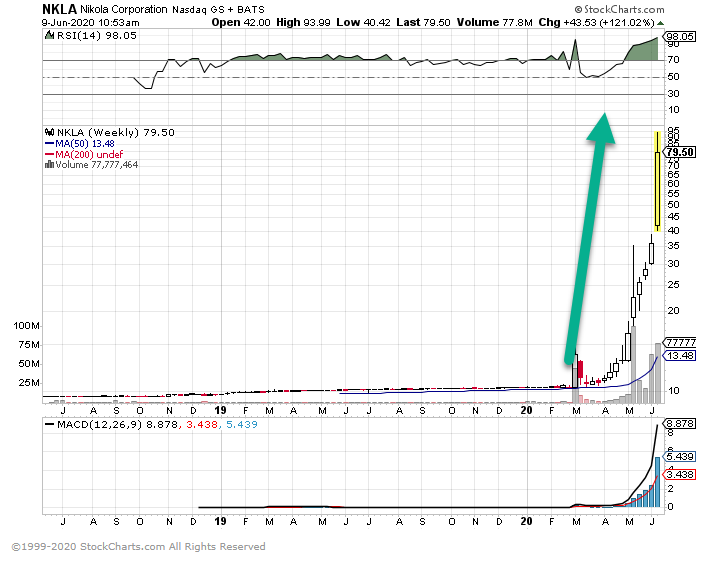Click the 79.50 price tag on price axis
727x563 pixels.
pos(680,152)
